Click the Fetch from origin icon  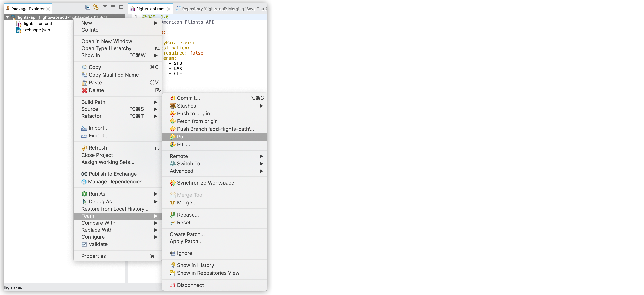tap(173, 121)
